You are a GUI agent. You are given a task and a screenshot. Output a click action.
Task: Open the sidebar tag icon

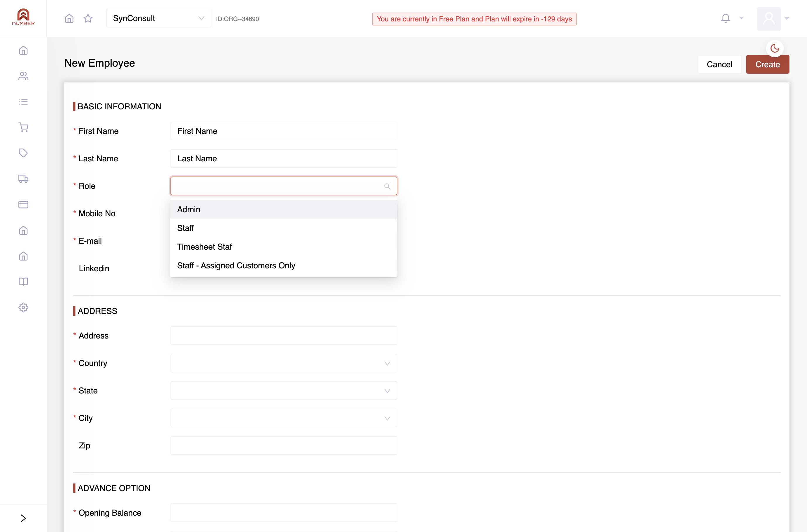click(x=23, y=153)
